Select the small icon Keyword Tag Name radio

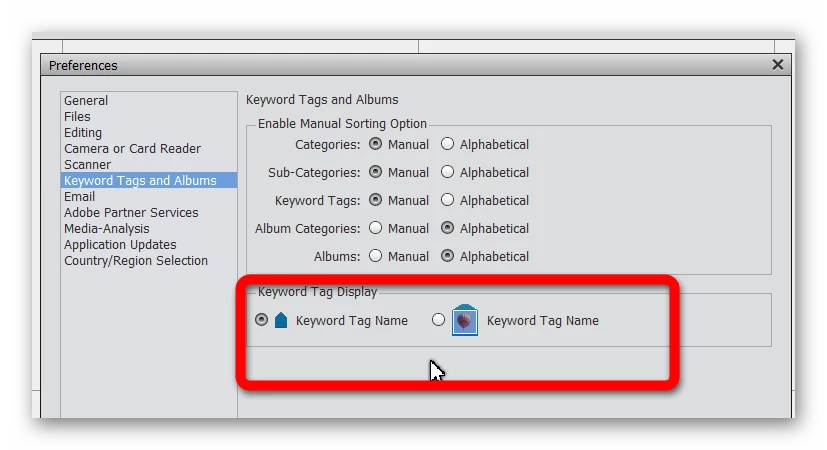point(262,320)
